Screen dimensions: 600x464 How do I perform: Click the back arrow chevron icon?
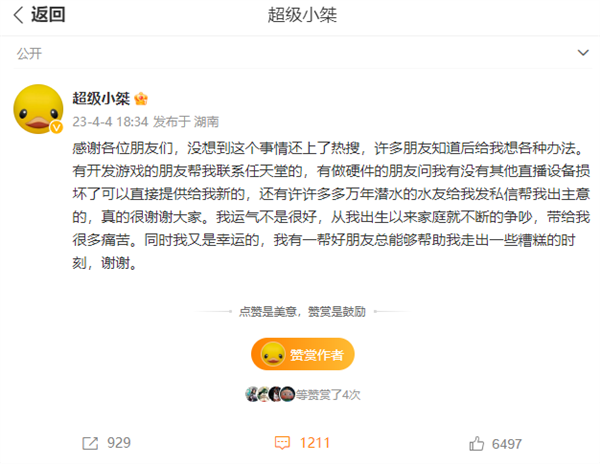(18, 15)
